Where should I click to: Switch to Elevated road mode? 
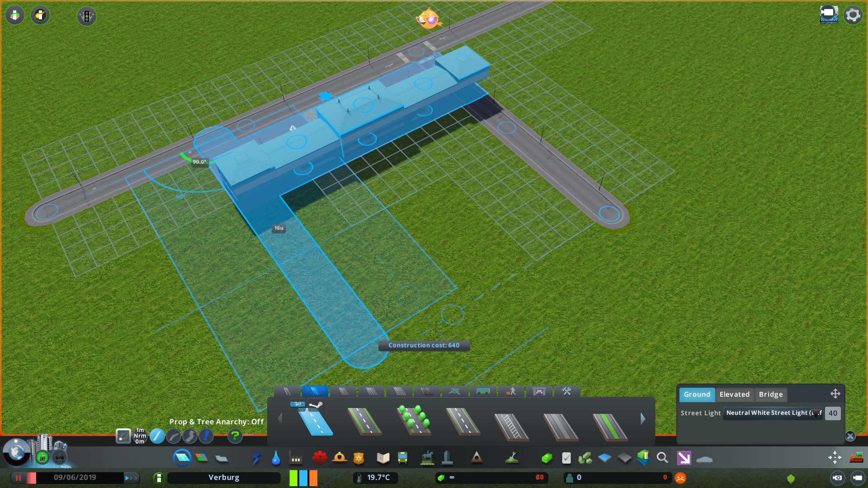click(734, 394)
